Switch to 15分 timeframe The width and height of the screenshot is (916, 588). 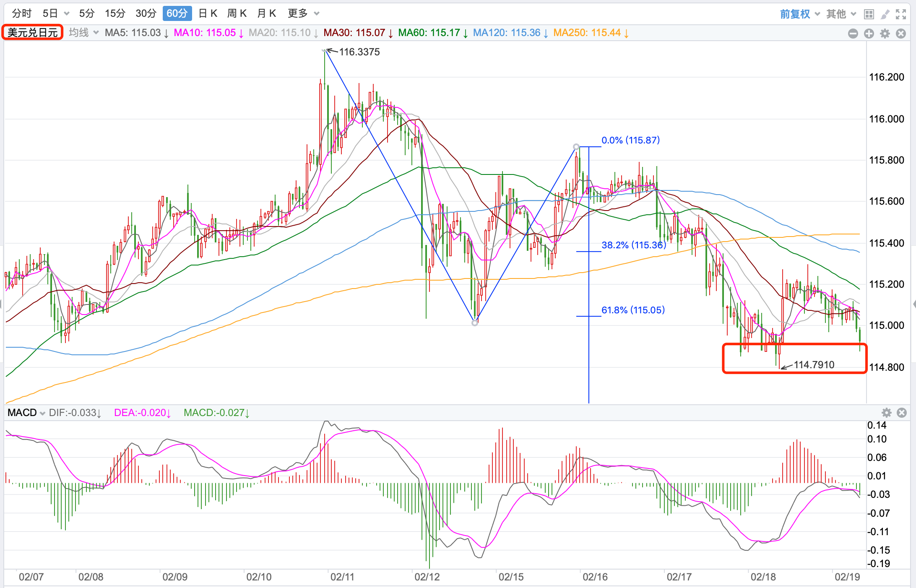(x=115, y=14)
